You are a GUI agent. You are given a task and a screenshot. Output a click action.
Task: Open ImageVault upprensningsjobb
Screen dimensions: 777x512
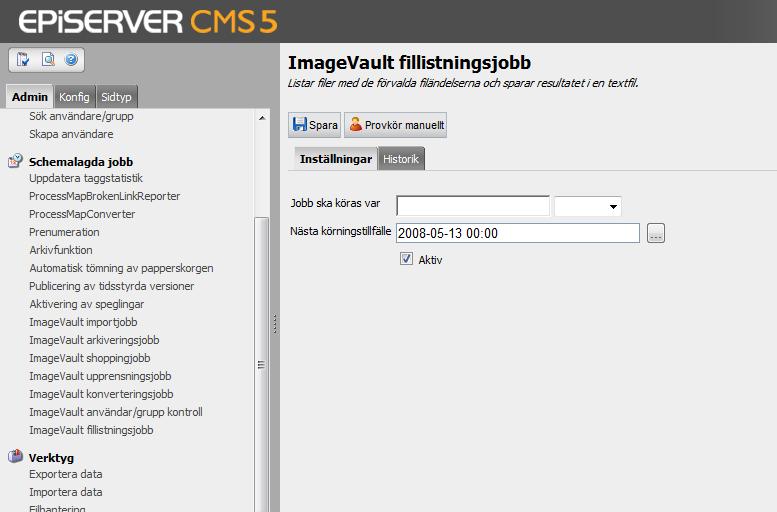(x=100, y=376)
